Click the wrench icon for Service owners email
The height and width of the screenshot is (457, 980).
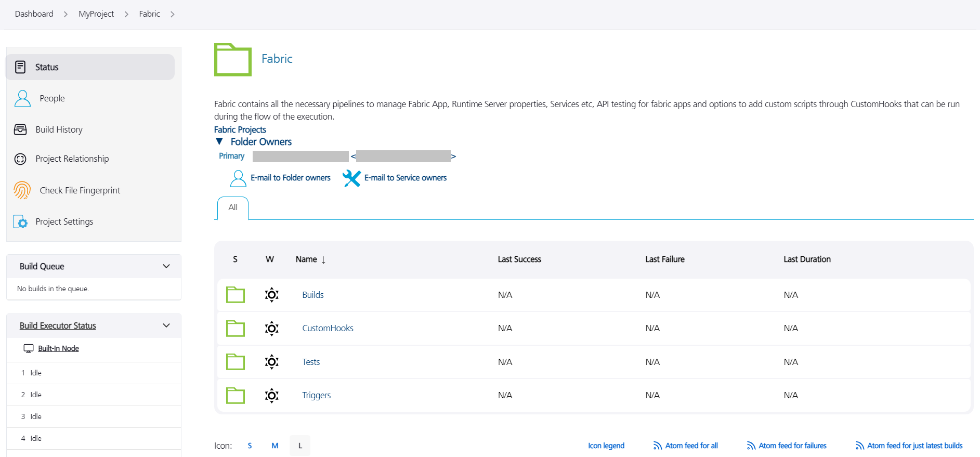pyautogui.click(x=351, y=178)
